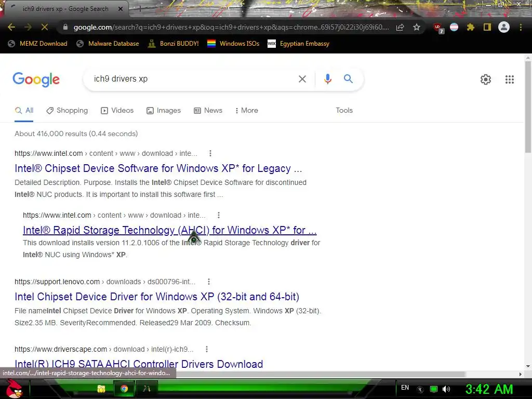Image resolution: width=532 pixels, height=399 pixels.
Task: Click the Google logo
Action: click(x=36, y=79)
